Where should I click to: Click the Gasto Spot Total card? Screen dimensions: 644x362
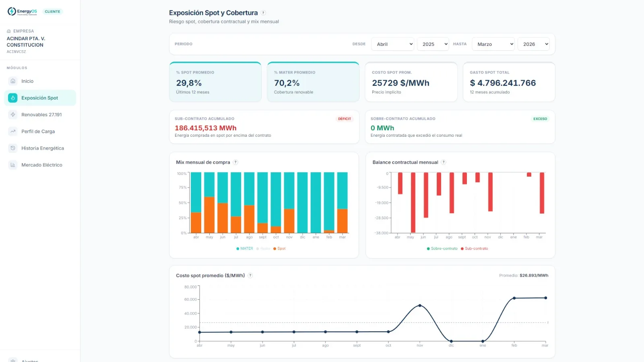(509, 82)
